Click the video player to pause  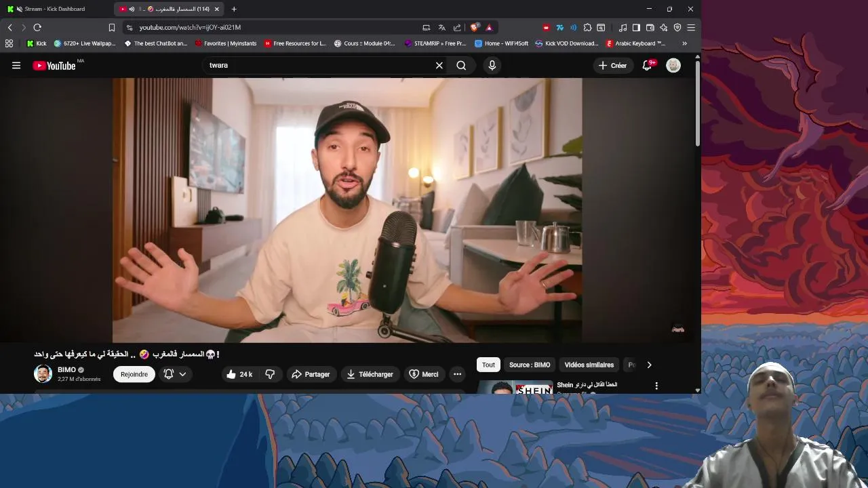(347, 210)
